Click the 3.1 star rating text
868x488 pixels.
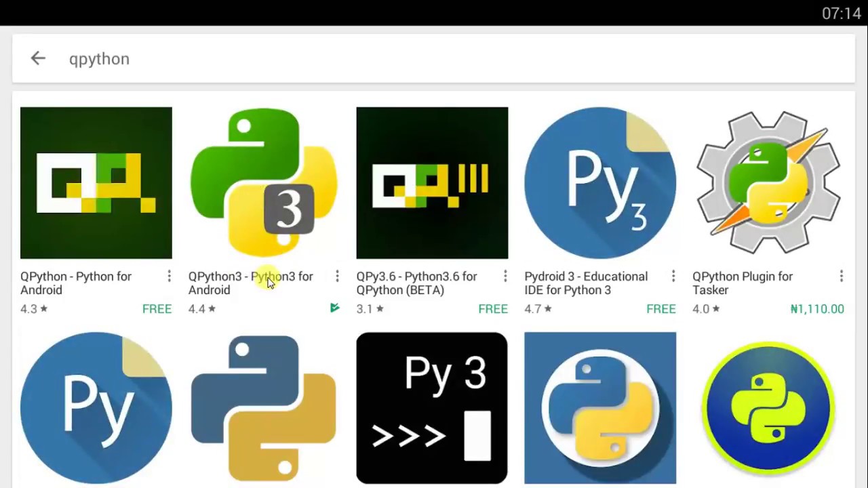click(x=370, y=309)
